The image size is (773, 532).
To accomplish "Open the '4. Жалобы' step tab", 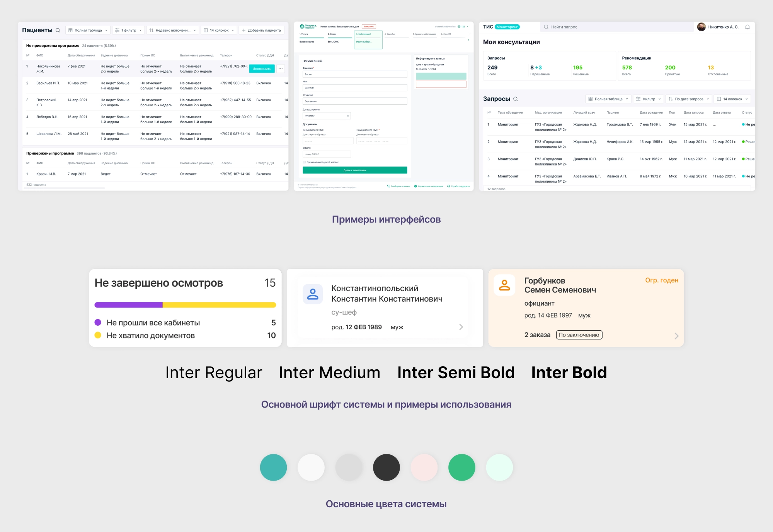I will click(390, 34).
